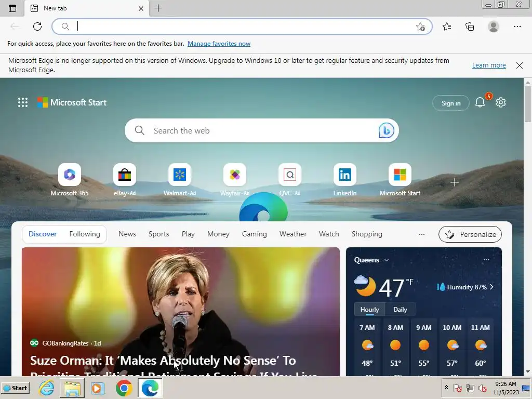Open the Microsoft apps grid launcher
Image resolution: width=532 pixels, height=399 pixels.
click(x=23, y=102)
